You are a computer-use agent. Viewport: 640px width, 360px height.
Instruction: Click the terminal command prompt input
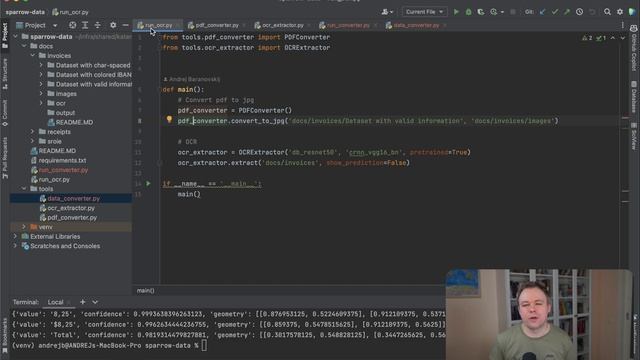[x=204, y=345]
